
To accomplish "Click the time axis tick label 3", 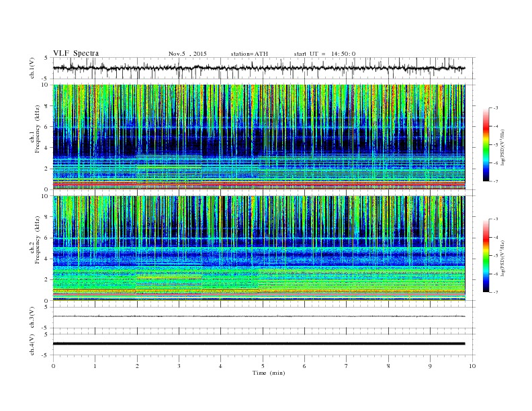I will 179,366.
